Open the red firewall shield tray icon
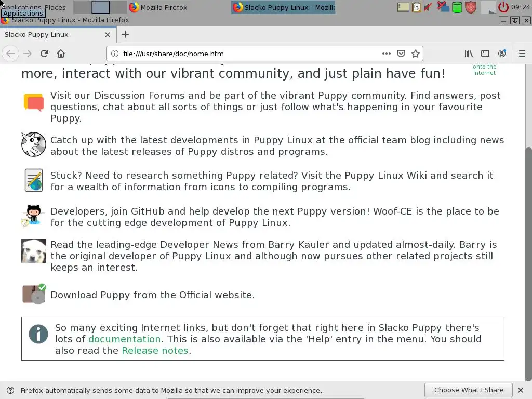Viewport: 532px width, 399px height. (x=471, y=7)
